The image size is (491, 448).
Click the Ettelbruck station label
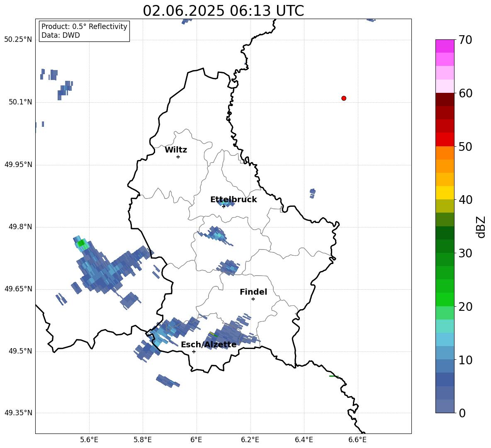(x=233, y=200)
